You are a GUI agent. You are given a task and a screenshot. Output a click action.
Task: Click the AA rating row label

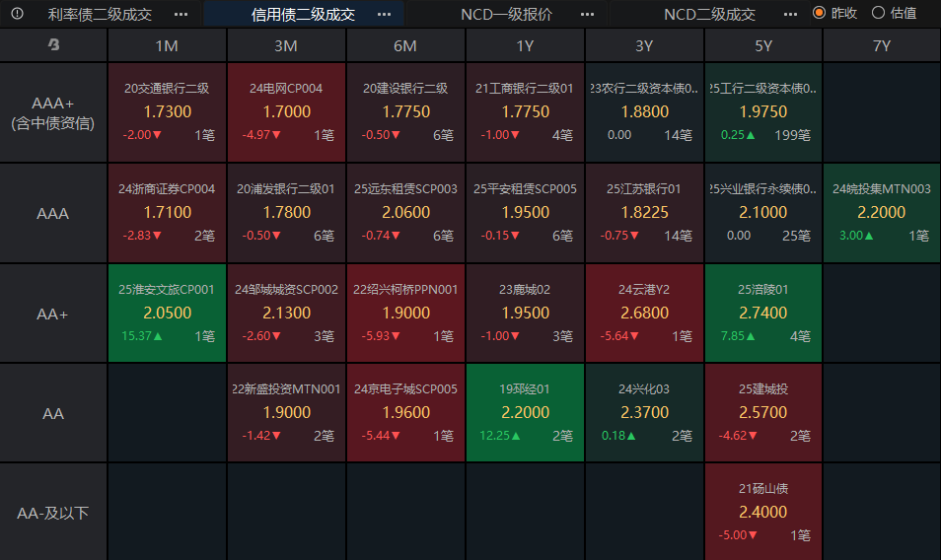[x=53, y=413]
